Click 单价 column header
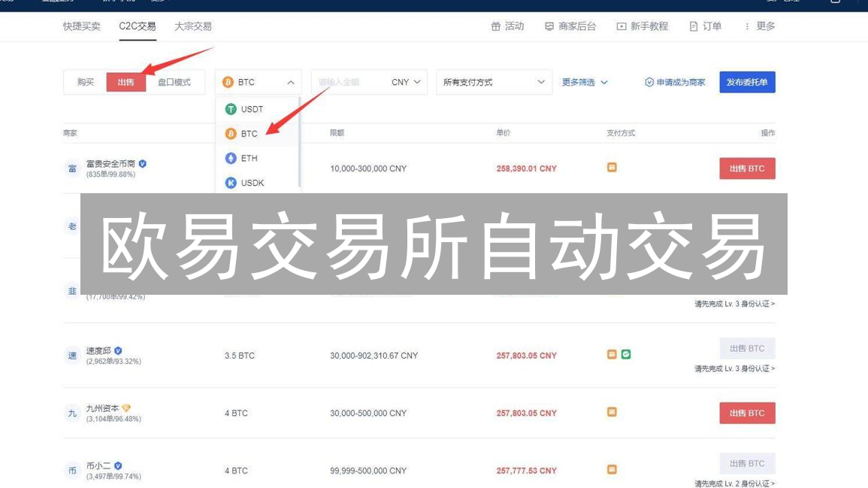This screenshot has width=868, height=488. point(504,133)
